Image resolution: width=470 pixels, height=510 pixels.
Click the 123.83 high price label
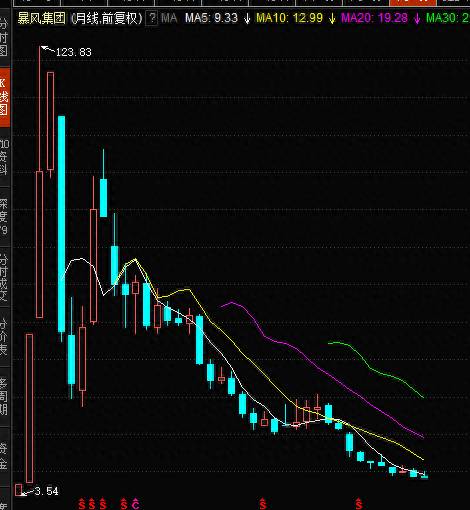pos(74,52)
